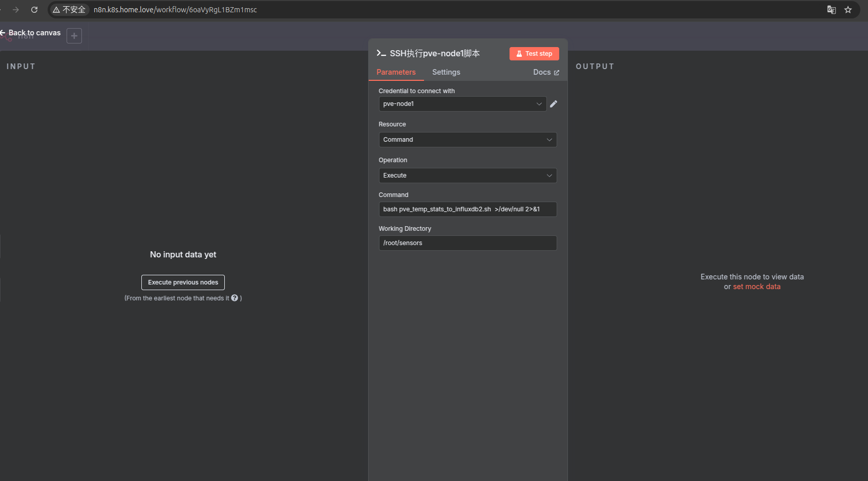Click the help question mark icon

[x=235, y=298]
